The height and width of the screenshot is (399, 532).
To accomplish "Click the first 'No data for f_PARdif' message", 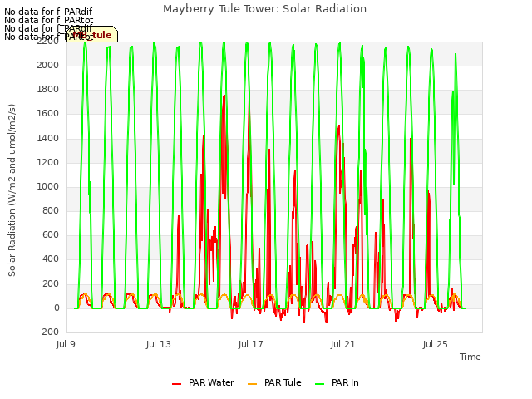I will 48,12.
